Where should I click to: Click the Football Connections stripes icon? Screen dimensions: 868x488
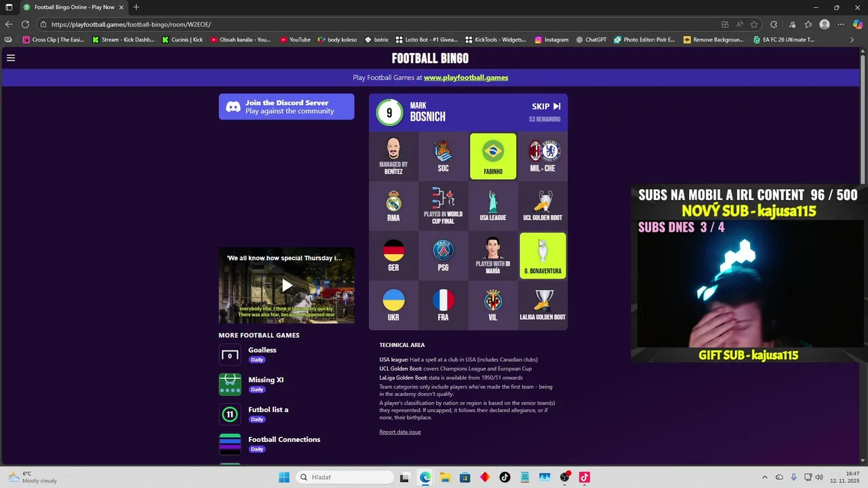230,444
